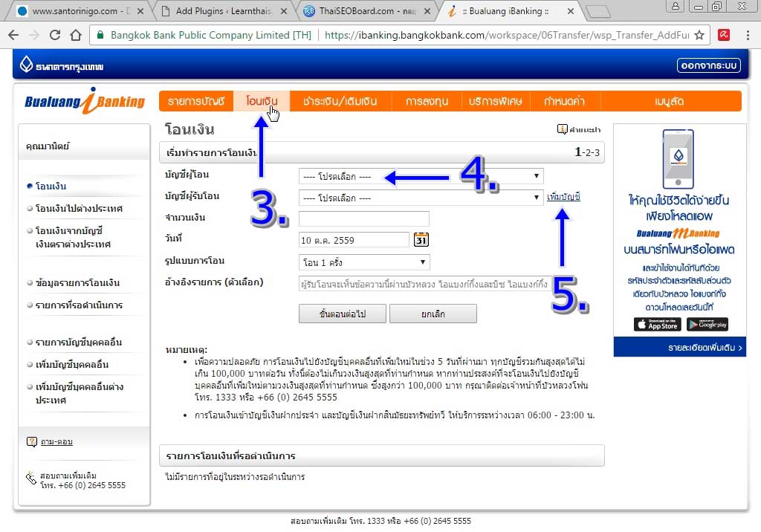Open รายการที่รอดำเนินการ in the sidebar

coord(79,305)
